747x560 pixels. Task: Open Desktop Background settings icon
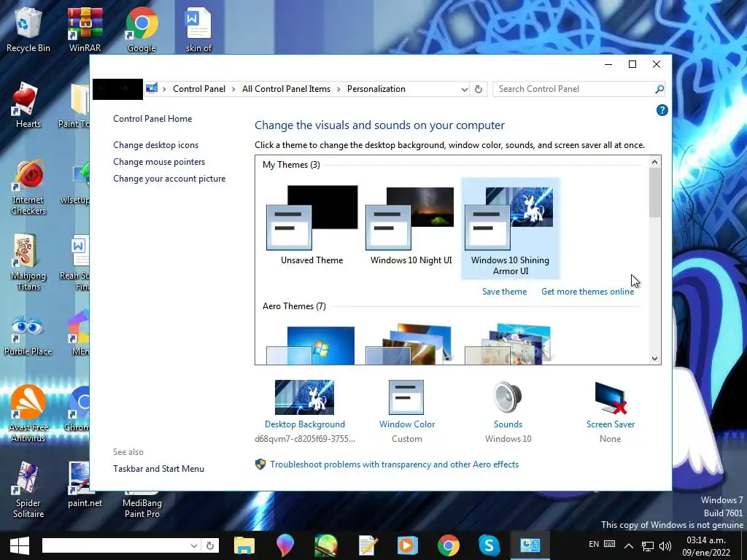click(x=304, y=397)
